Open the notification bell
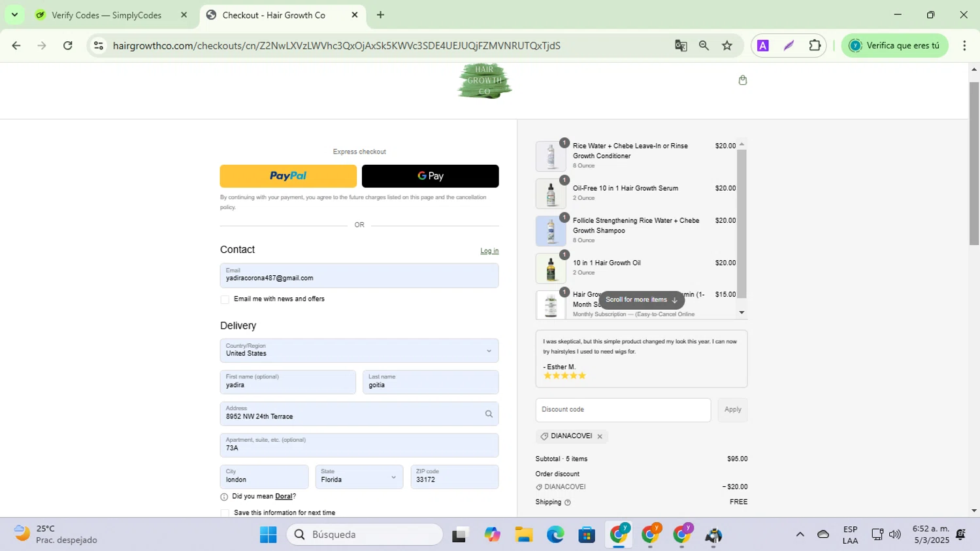 point(960,535)
